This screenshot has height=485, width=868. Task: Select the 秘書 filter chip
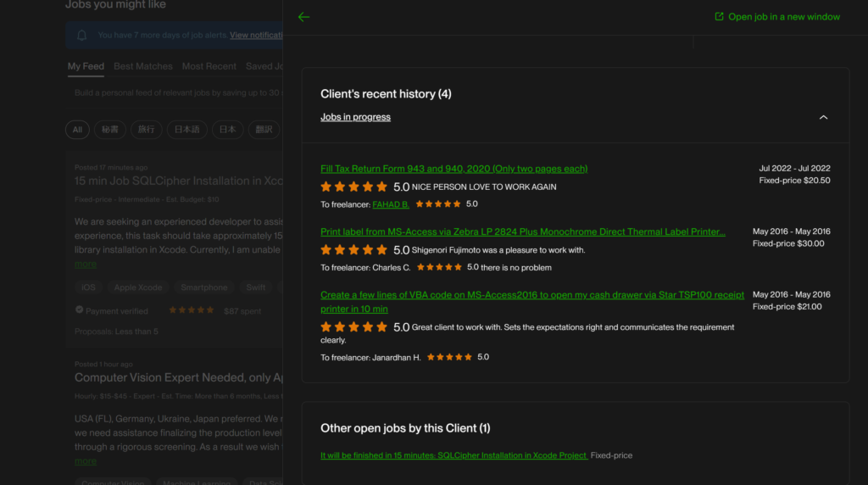click(109, 130)
